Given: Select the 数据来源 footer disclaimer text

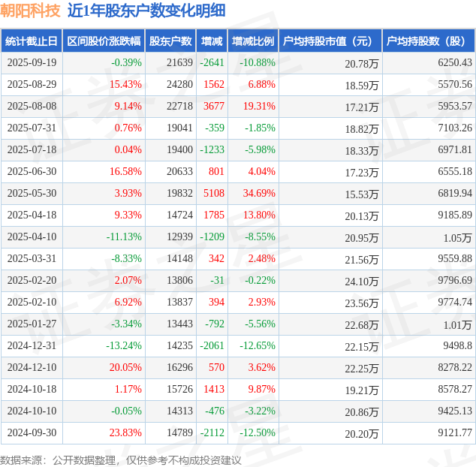Looking at the screenshot, I should [x=121, y=460].
